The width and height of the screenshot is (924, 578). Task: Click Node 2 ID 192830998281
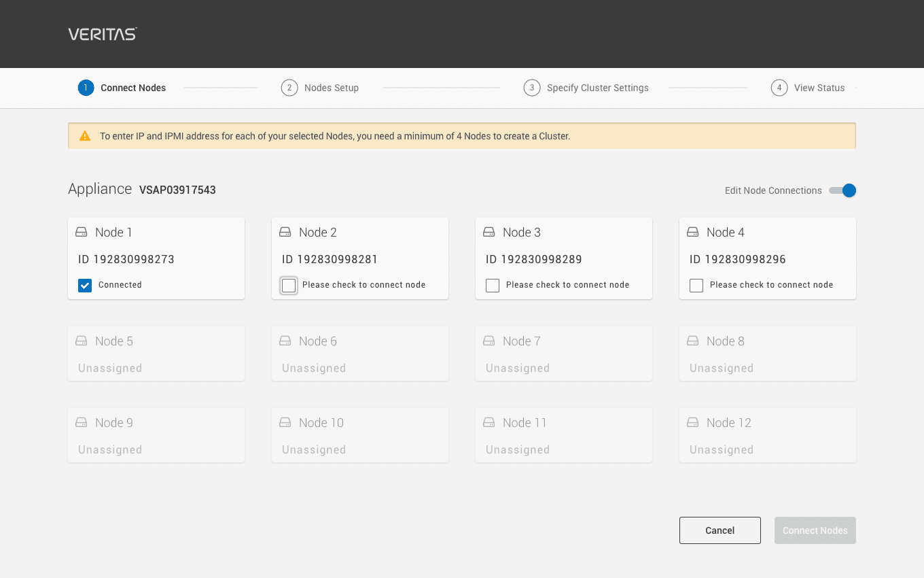coord(330,259)
